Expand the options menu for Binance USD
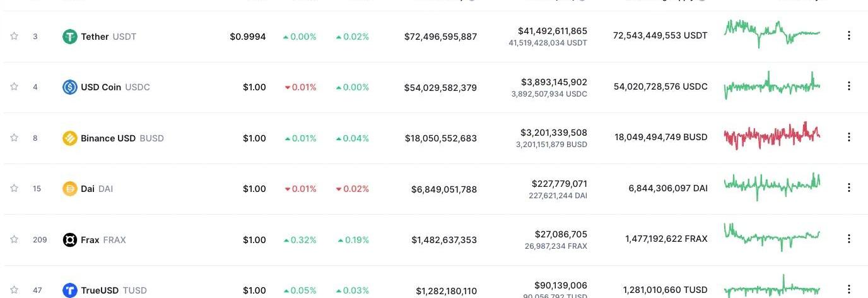The height and width of the screenshot is (298, 868). point(849,137)
